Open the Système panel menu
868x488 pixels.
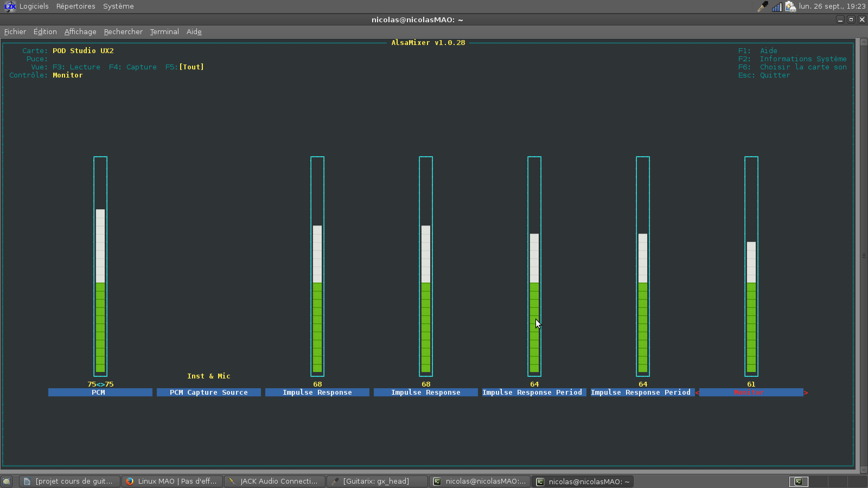118,7
